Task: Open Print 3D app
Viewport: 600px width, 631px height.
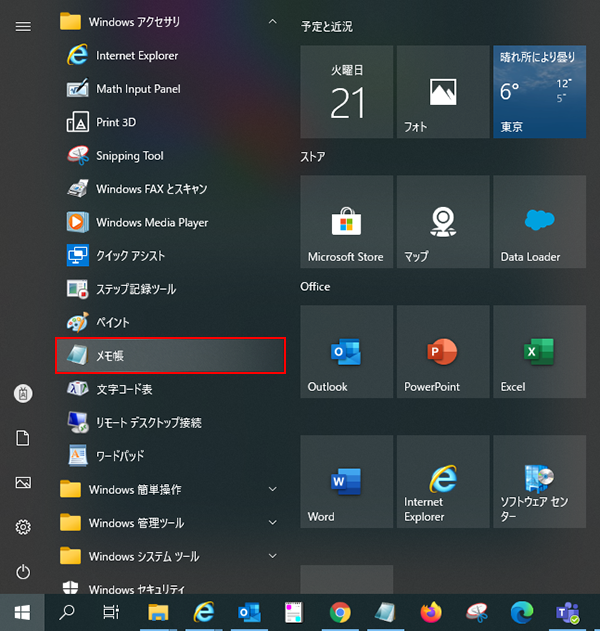Action: pos(115,122)
